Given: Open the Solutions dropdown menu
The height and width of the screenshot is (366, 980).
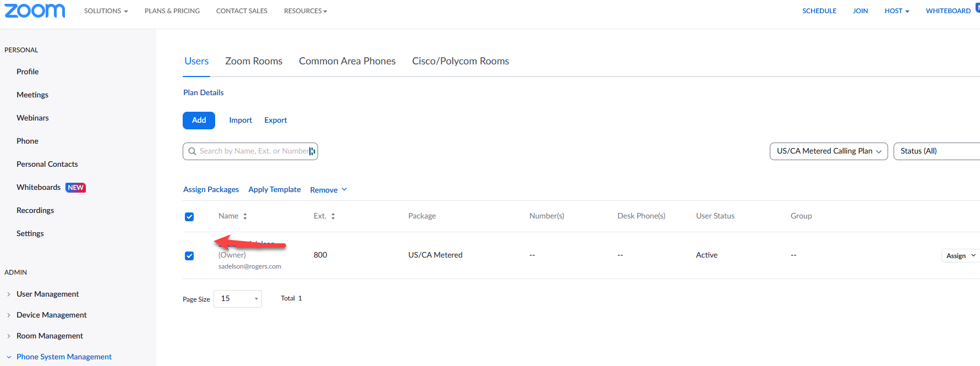Looking at the screenshot, I should click(x=106, y=11).
